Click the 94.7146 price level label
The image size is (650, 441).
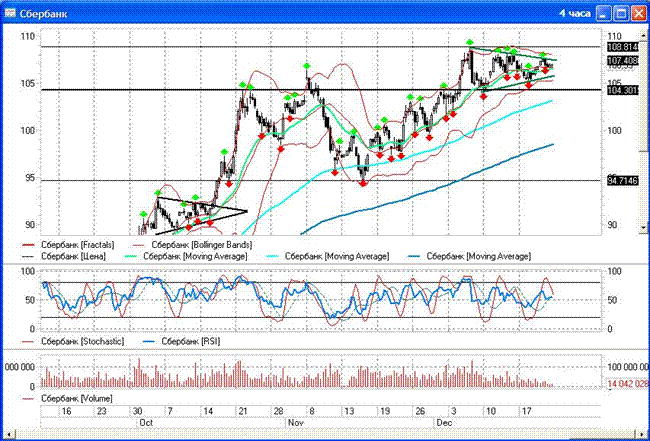(x=623, y=180)
